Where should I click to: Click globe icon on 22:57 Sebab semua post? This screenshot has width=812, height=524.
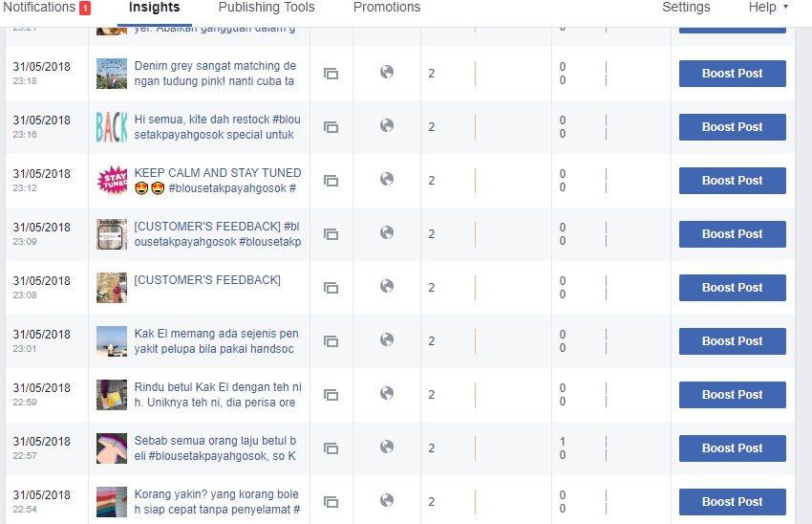coord(387,447)
